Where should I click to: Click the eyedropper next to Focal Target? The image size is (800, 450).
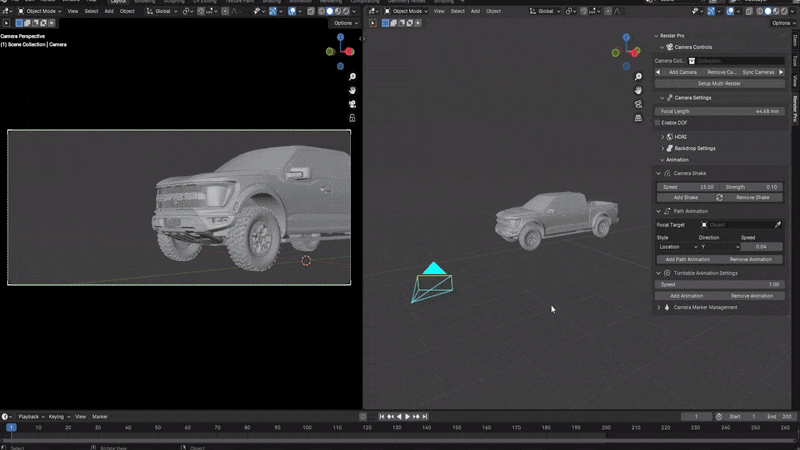(777, 225)
